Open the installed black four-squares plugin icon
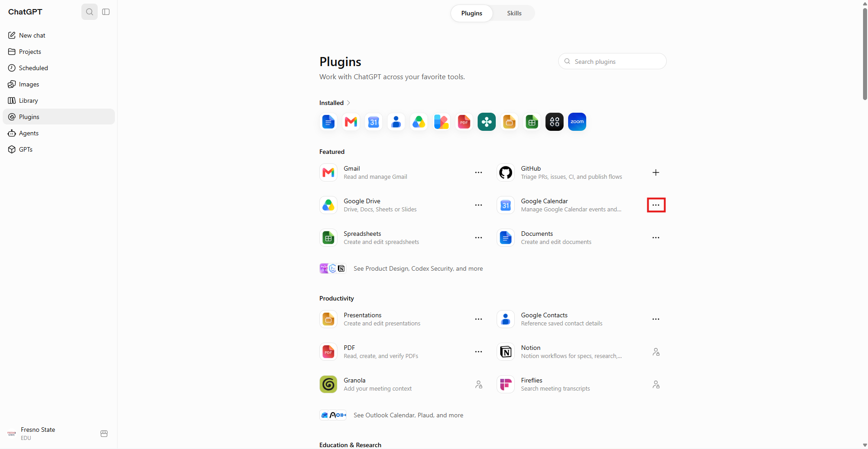This screenshot has height=449, width=868. click(x=555, y=122)
